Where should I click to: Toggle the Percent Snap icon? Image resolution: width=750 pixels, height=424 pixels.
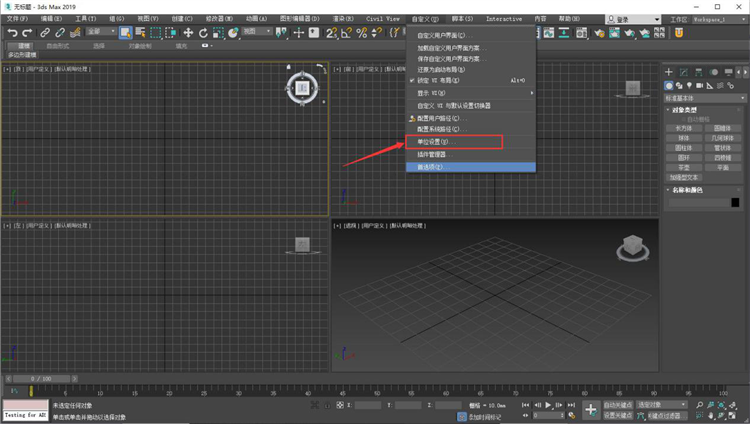click(362, 33)
